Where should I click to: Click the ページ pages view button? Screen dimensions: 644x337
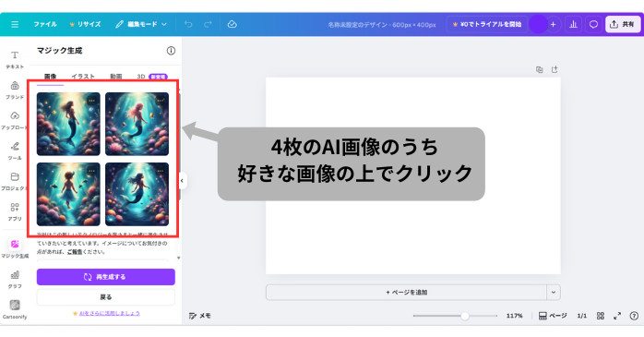coord(553,316)
